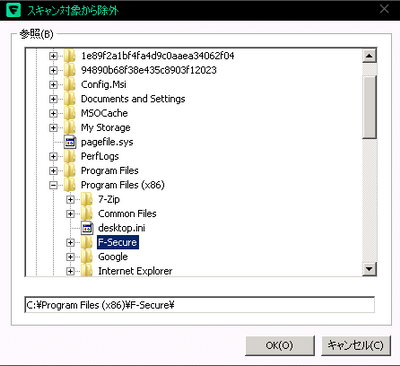This screenshot has width=400, height=366.
Task: Select the Program Files folder label
Action: coord(110,171)
